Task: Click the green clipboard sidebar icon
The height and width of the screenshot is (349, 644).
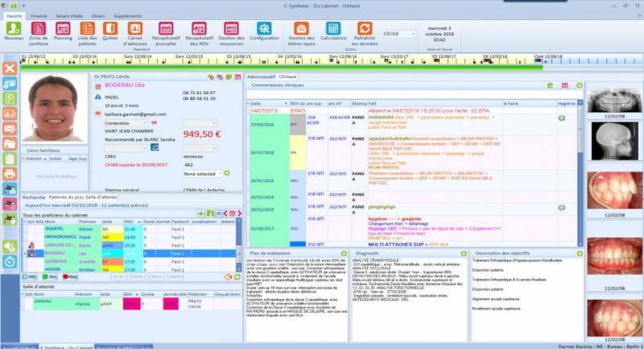Action: 10,159
